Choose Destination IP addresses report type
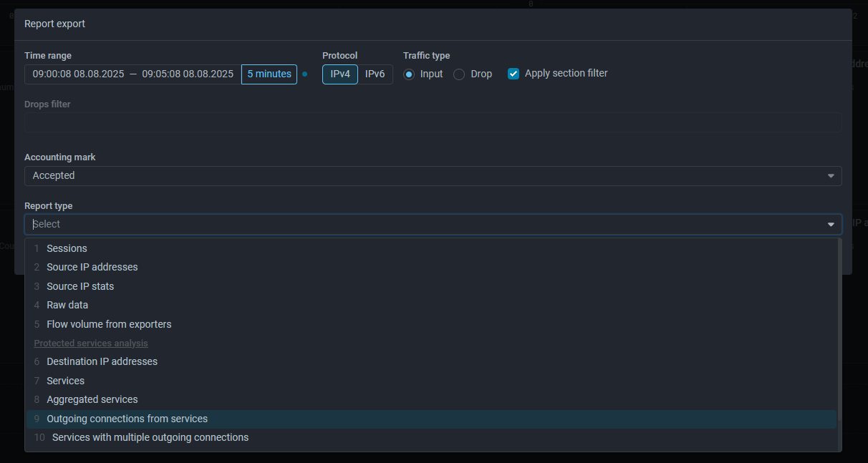 click(x=102, y=361)
